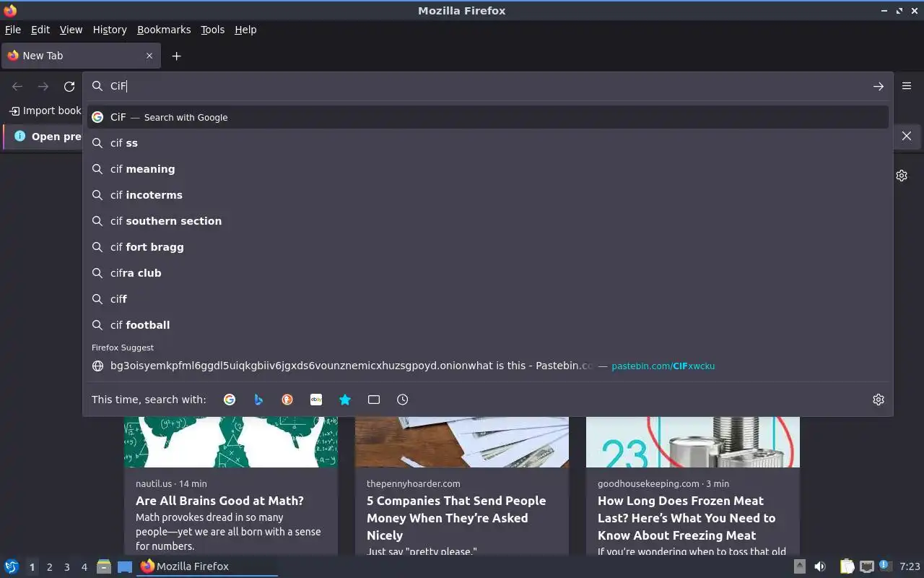Click Mozilla Firefox taskbar window button
This screenshot has height=578, width=924.
tap(207, 566)
